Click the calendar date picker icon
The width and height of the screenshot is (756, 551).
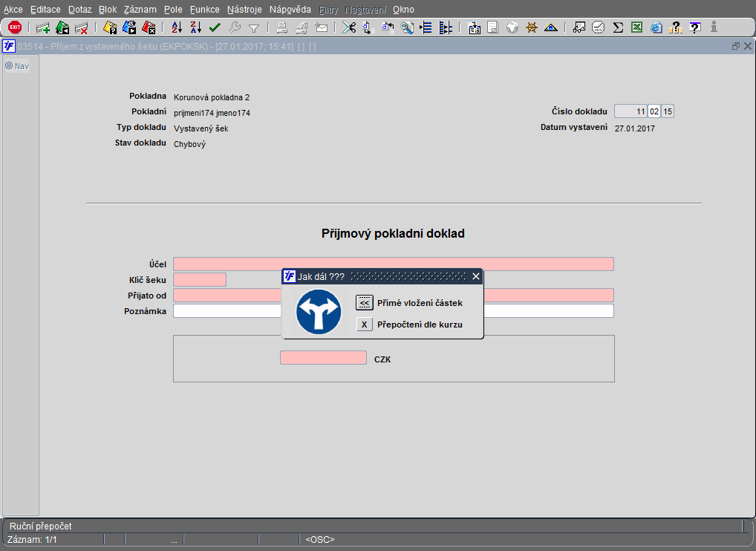[475, 28]
